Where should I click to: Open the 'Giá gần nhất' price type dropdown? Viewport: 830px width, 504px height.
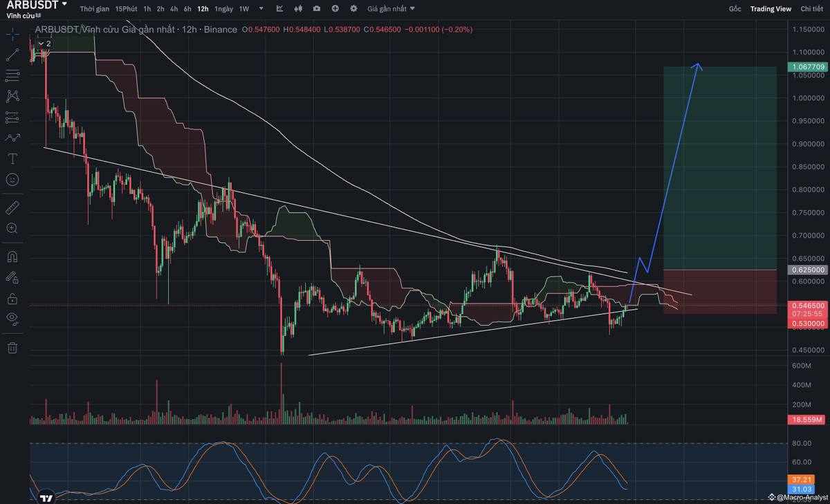(391, 9)
